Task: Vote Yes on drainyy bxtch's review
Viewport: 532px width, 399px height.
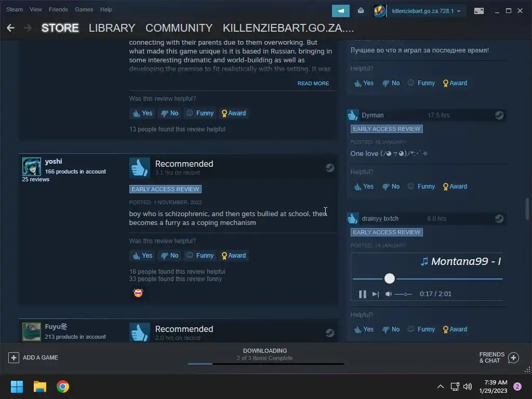Action: (364, 329)
